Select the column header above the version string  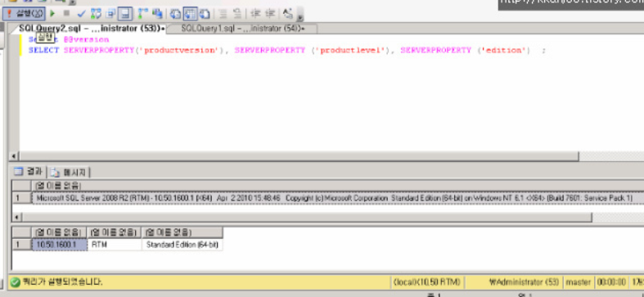pos(338,186)
